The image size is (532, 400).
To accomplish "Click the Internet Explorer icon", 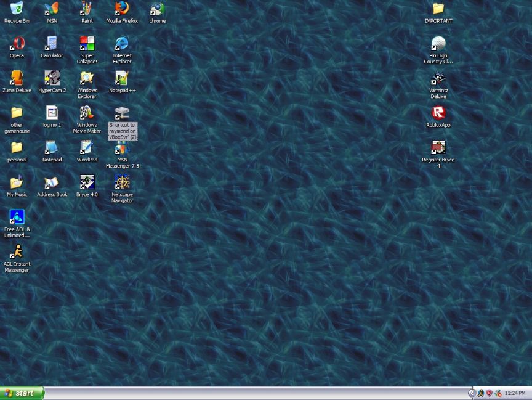I will [122, 43].
